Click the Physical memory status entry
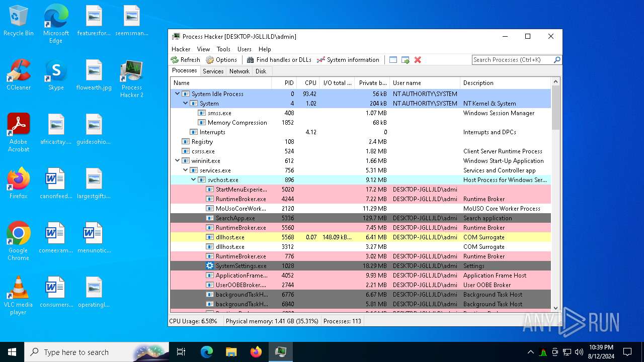This screenshot has height=362, width=644. pos(272,321)
